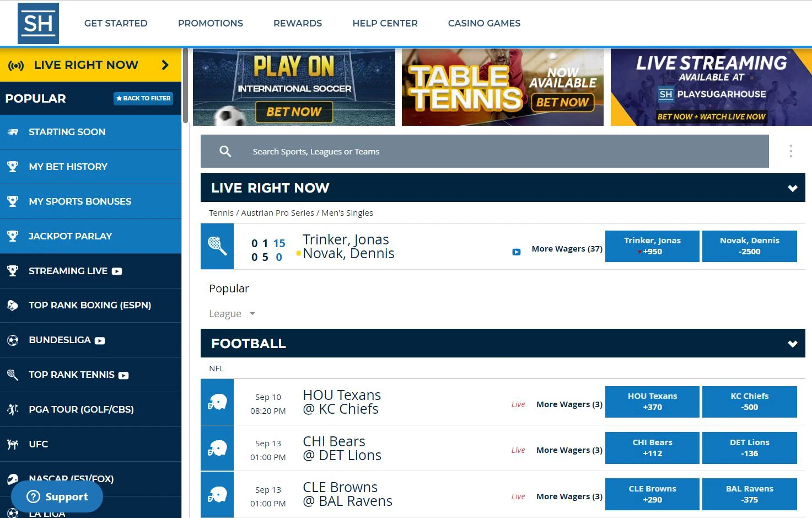Bet on CLE Browns +290
Viewport: 812px width, 518px height.
652,494
